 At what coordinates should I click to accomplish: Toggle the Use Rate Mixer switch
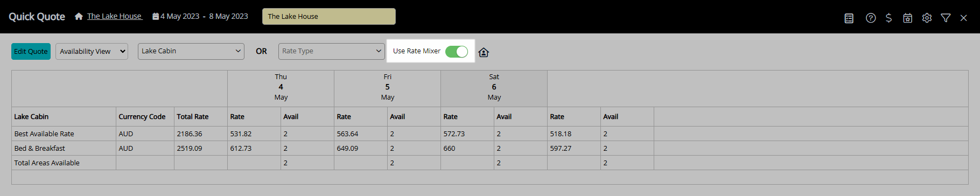point(457,51)
